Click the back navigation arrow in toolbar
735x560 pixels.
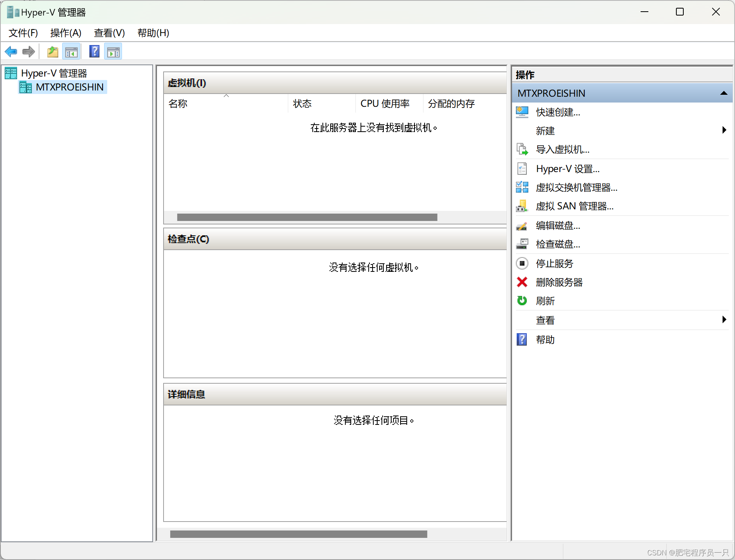tap(11, 51)
